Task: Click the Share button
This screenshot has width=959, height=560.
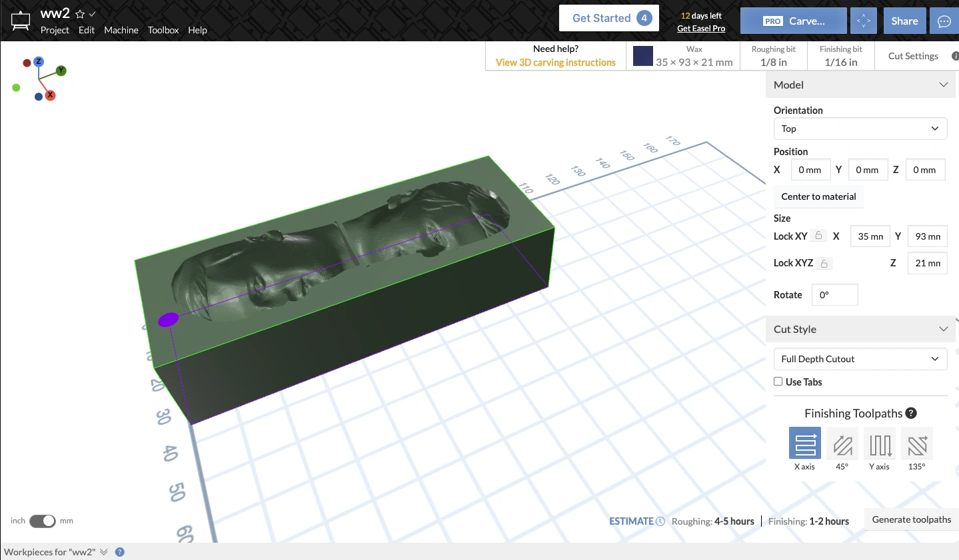Action: [904, 21]
